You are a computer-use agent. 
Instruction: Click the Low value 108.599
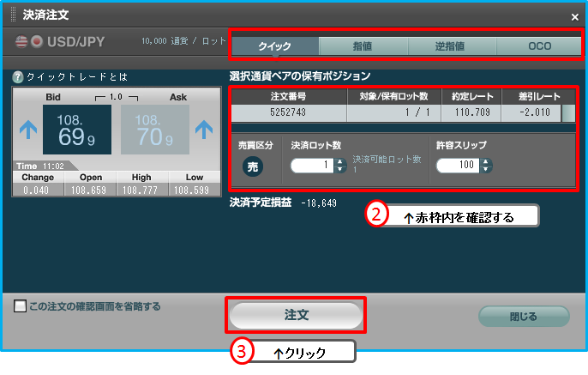[x=192, y=191]
